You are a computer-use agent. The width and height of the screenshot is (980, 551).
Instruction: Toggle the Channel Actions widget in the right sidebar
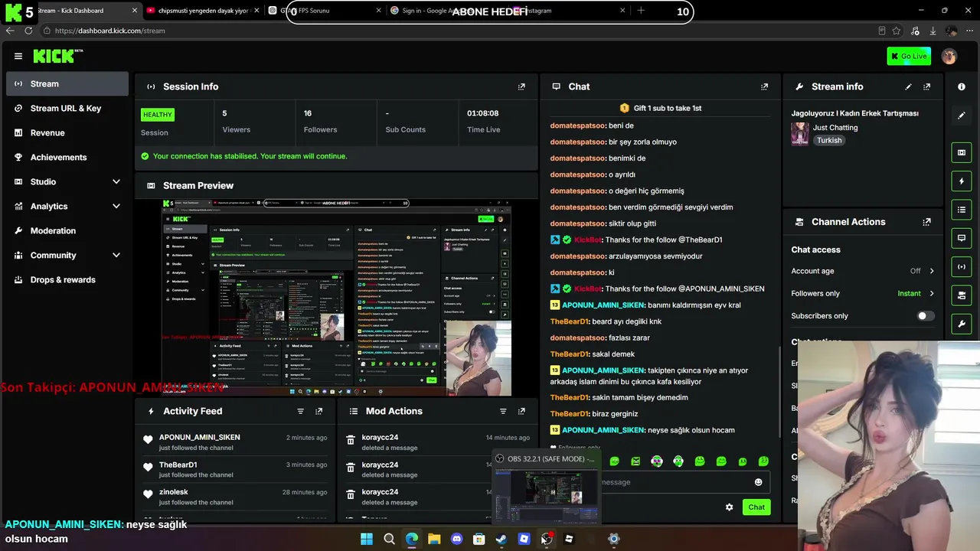[962, 295]
